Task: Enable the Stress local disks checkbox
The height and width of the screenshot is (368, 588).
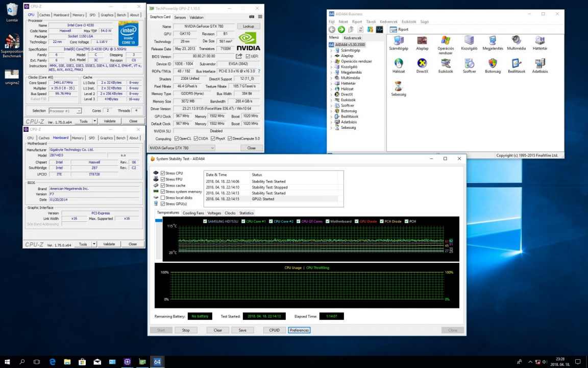Action: point(163,197)
